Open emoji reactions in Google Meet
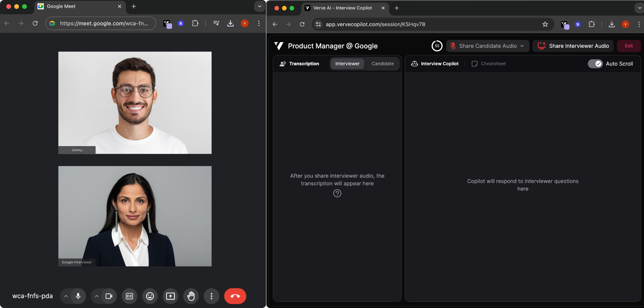This screenshot has width=644, height=308. (150, 296)
